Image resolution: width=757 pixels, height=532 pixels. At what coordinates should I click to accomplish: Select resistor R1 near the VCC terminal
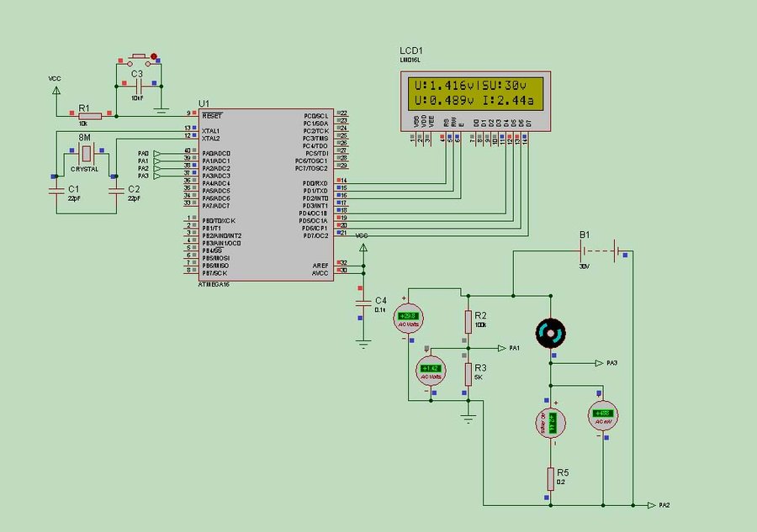pyautogui.click(x=90, y=116)
